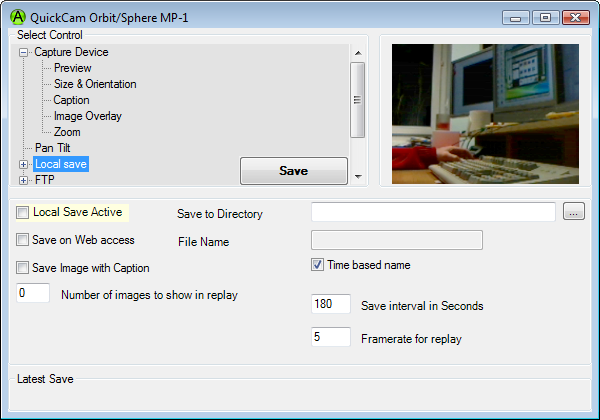
Task: Collapse the Capture Device tree node
Action: click(x=23, y=52)
